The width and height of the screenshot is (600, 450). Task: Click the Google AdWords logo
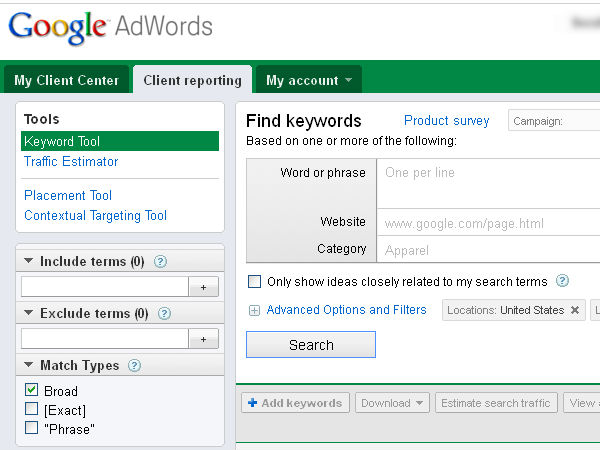[110, 27]
